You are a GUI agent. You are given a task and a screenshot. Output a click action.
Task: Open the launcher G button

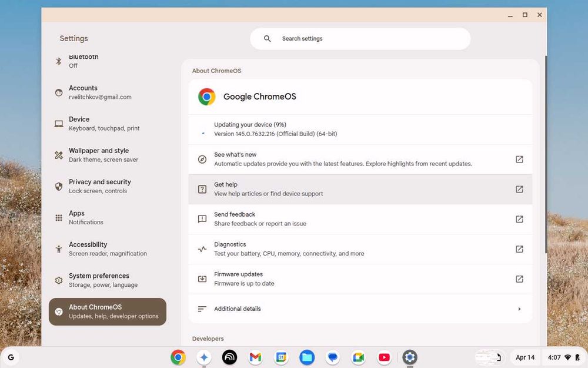(x=11, y=357)
